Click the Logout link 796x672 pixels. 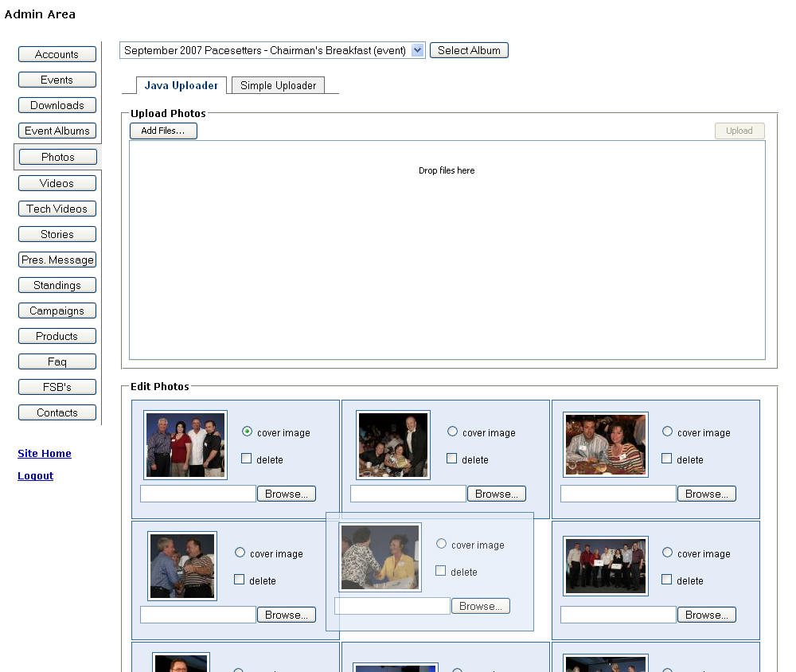coord(35,475)
